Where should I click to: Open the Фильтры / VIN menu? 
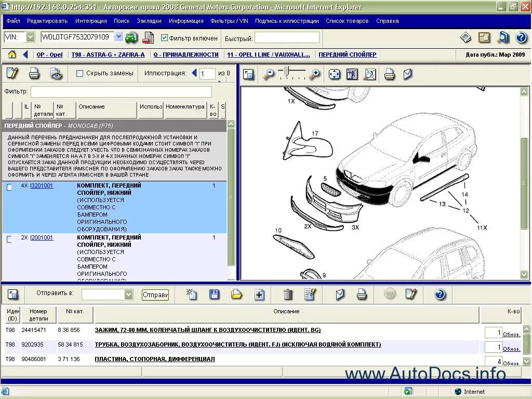coord(229,21)
